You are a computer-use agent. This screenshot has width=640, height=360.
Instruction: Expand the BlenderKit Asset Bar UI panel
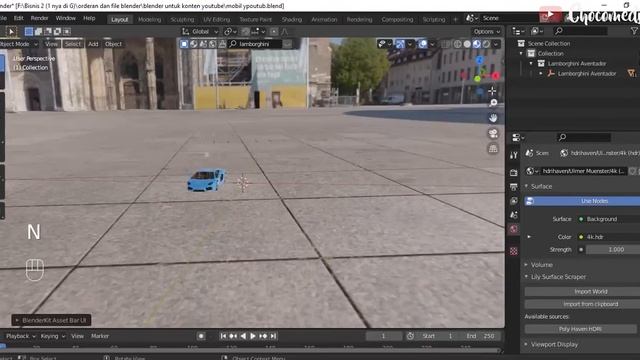pos(51,320)
